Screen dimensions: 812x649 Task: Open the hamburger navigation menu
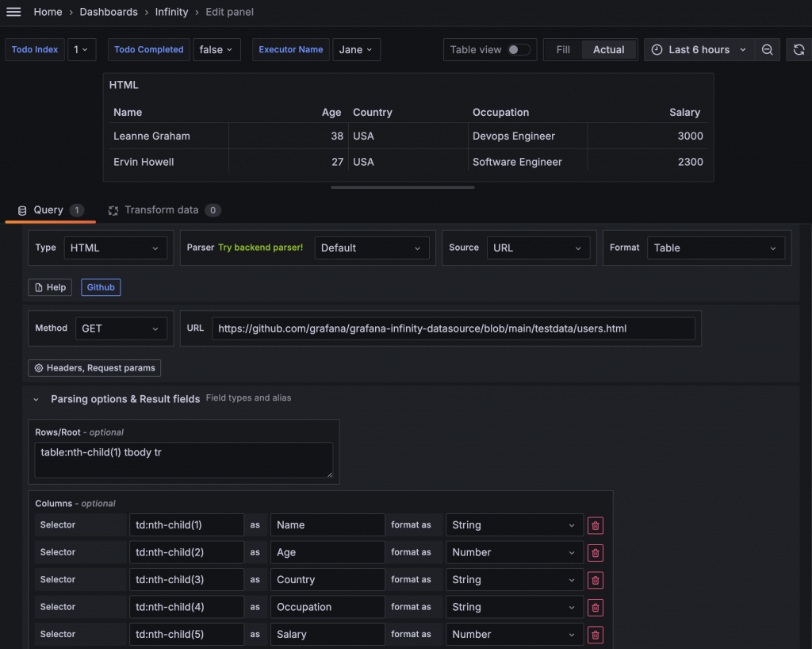13,12
